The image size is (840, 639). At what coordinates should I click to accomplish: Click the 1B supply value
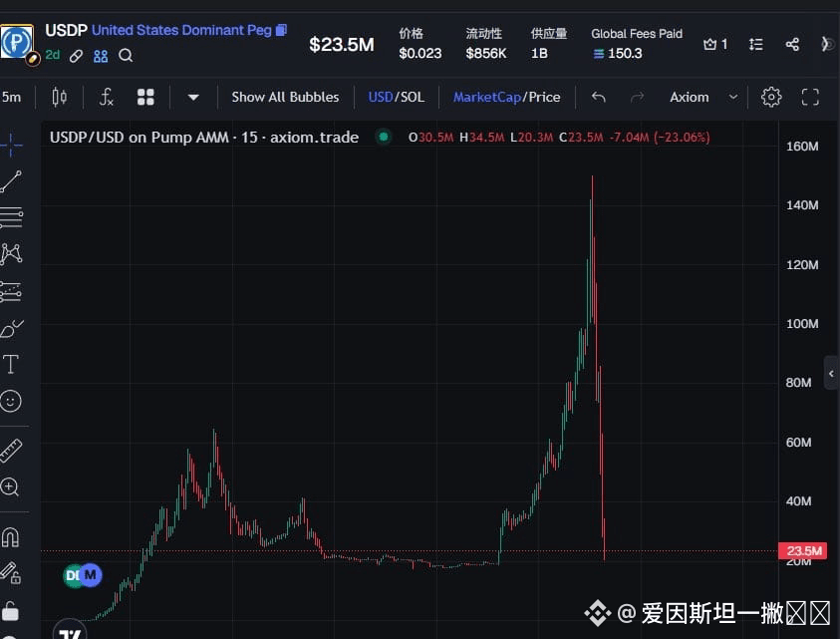[x=539, y=54]
